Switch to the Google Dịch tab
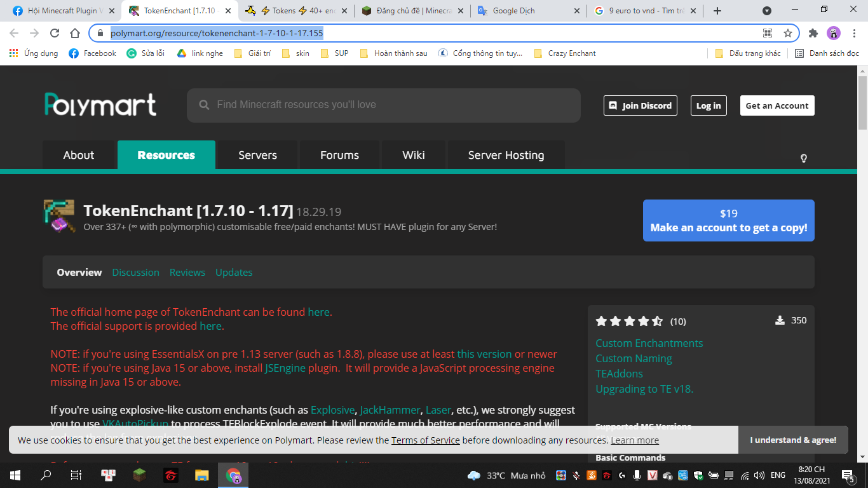 click(529, 11)
